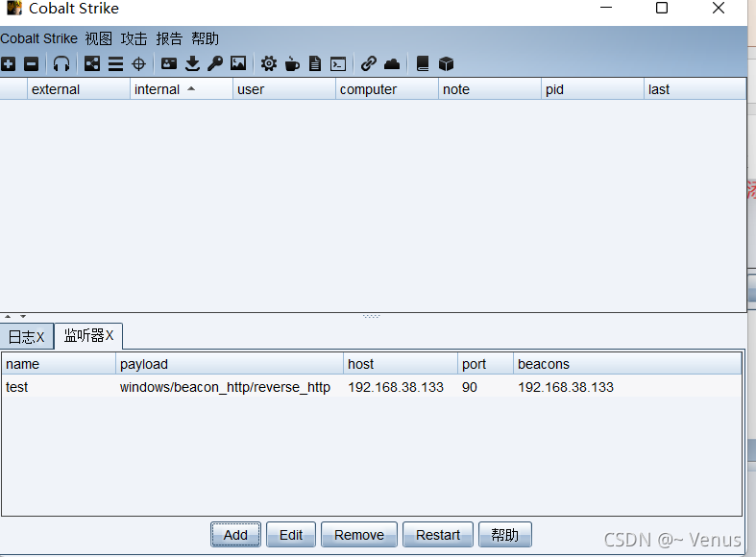Open screenshots picture icon

238,63
